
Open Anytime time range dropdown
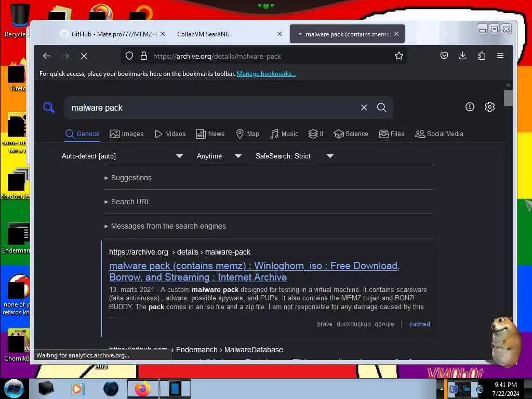click(x=219, y=156)
